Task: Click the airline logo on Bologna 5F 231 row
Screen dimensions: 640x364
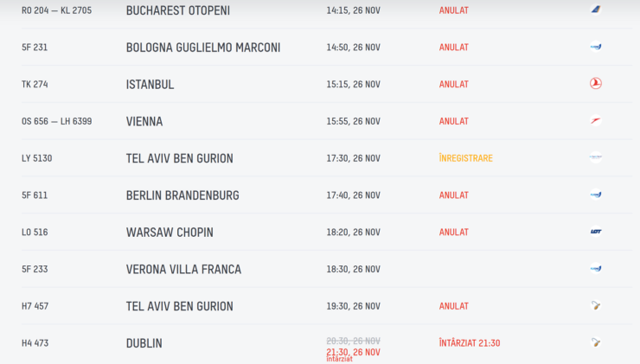Action: click(596, 47)
